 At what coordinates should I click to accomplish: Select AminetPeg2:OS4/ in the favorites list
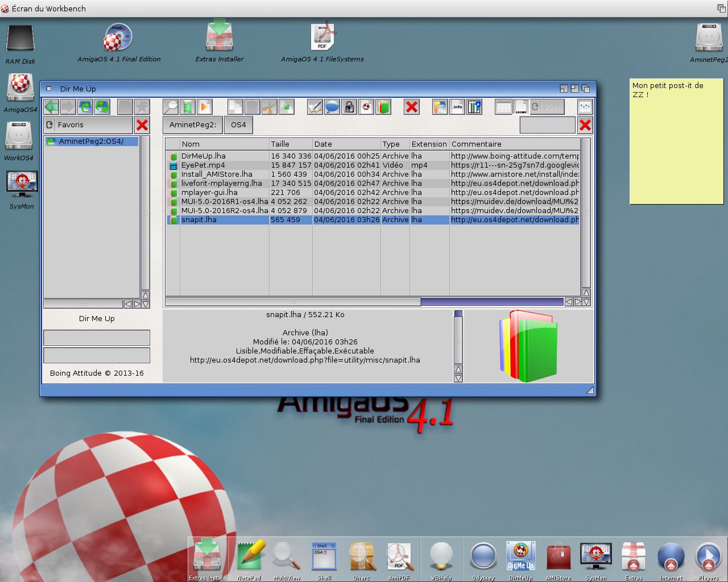click(x=92, y=142)
